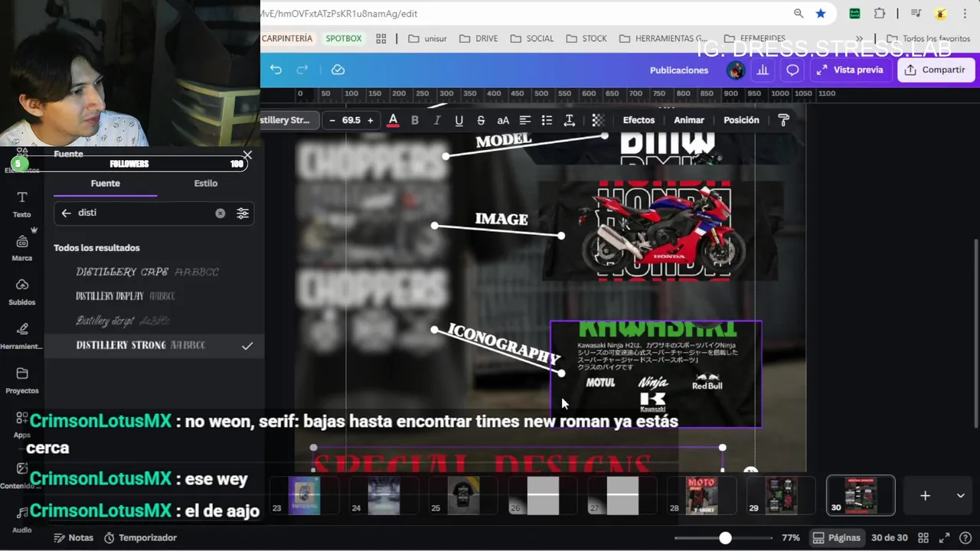This screenshot has width=980, height=551.
Task: Switch to the Estilo tab
Action: [x=205, y=184]
